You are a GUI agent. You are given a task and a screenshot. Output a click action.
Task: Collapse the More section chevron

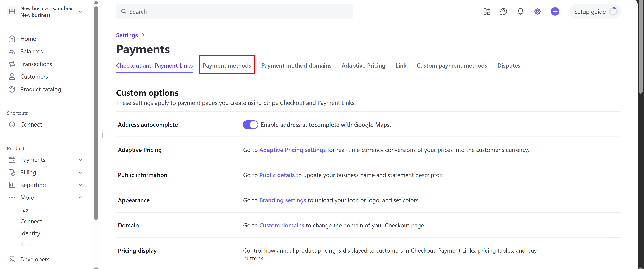click(x=80, y=198)
